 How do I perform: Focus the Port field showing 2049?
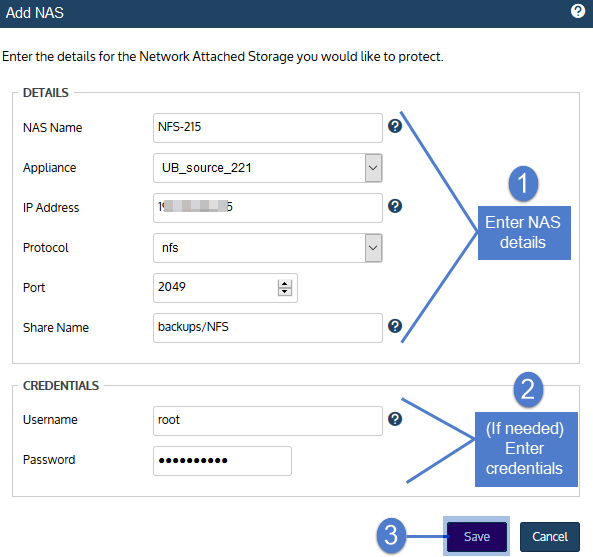point(225,288)
